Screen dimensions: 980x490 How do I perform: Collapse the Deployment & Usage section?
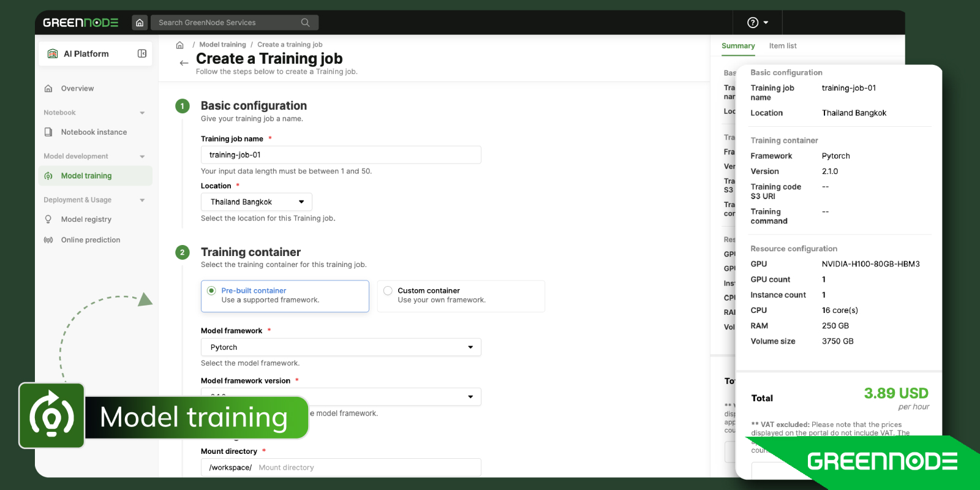coord(142,200)
